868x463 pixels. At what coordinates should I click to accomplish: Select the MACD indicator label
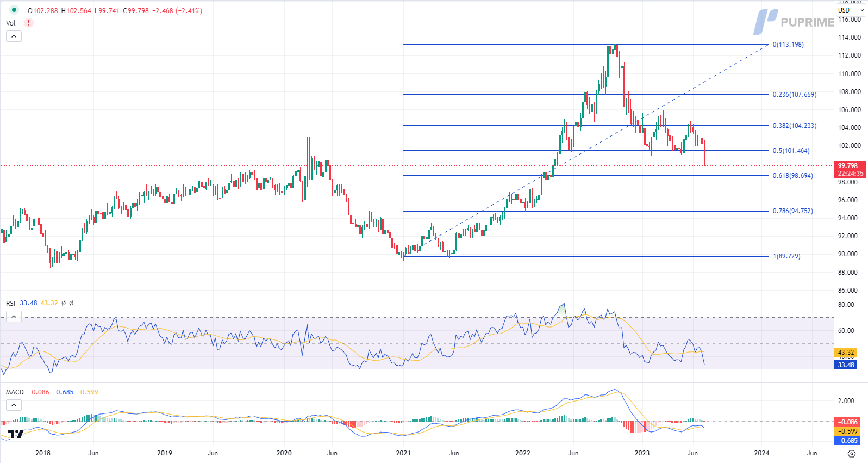[15, 392]
